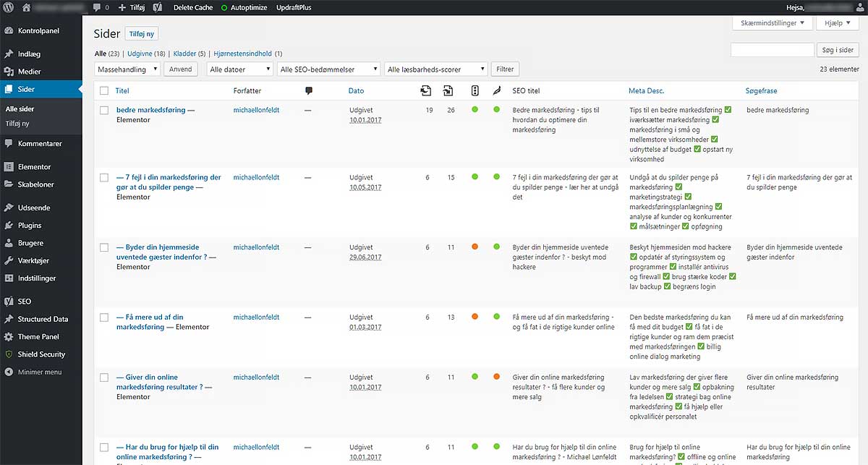Tick checkbox for 7 fejl i din markedsføring
The image size is (868, 465).
pos(104,178)
